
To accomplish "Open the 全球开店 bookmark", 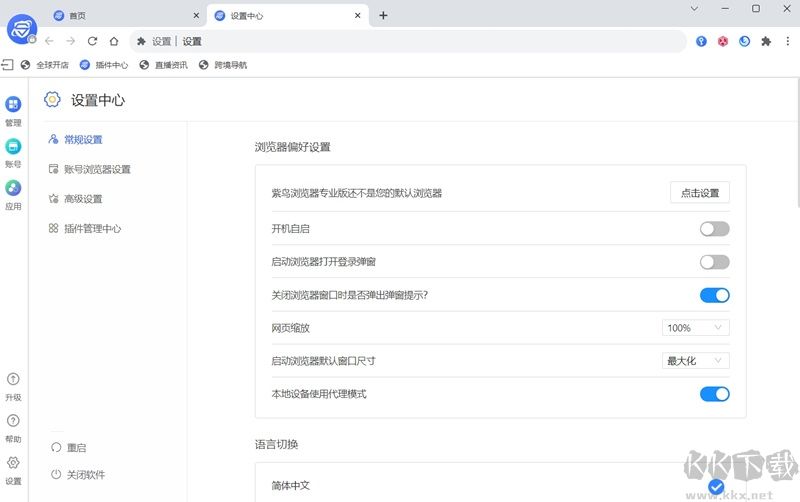I will [x=45, y=65].
